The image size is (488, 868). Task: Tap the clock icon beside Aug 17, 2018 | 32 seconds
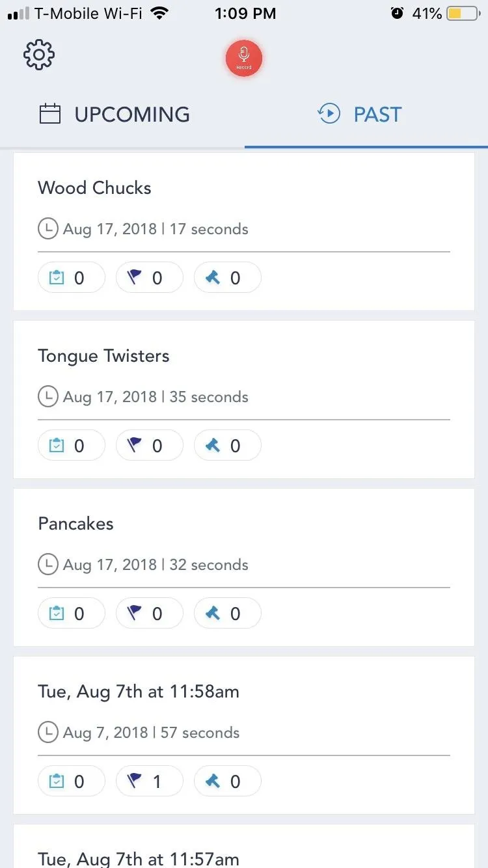tap(48, 565)
